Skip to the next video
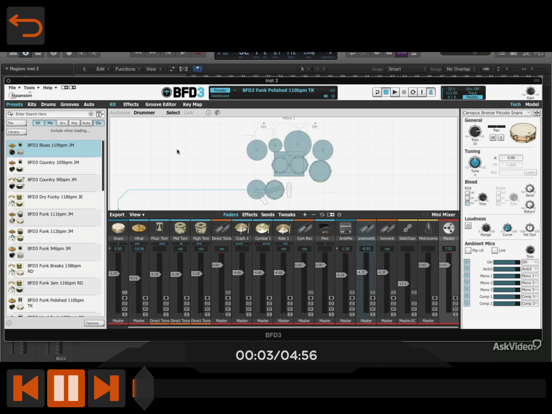552x414 pixels. click(107, 388)
